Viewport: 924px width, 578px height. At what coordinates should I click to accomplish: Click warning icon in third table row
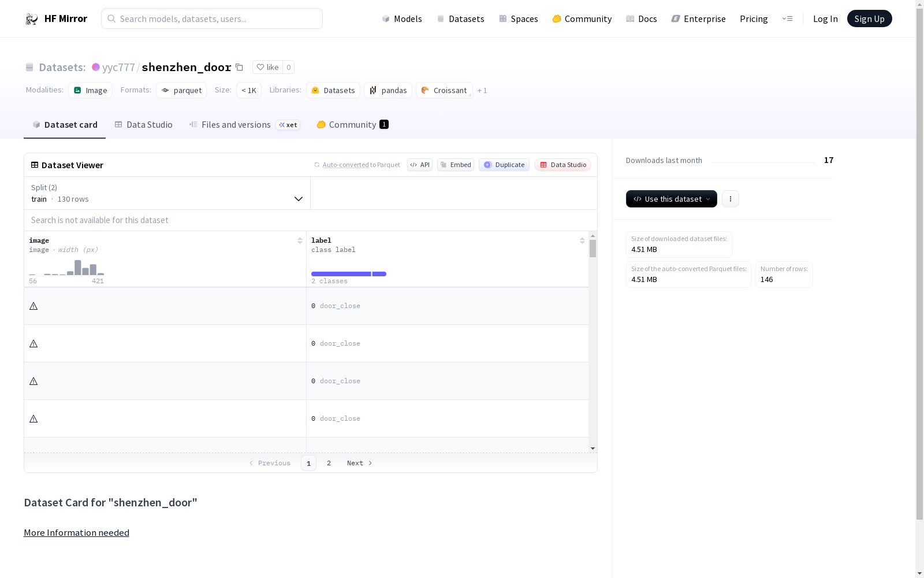click(33, 381)
